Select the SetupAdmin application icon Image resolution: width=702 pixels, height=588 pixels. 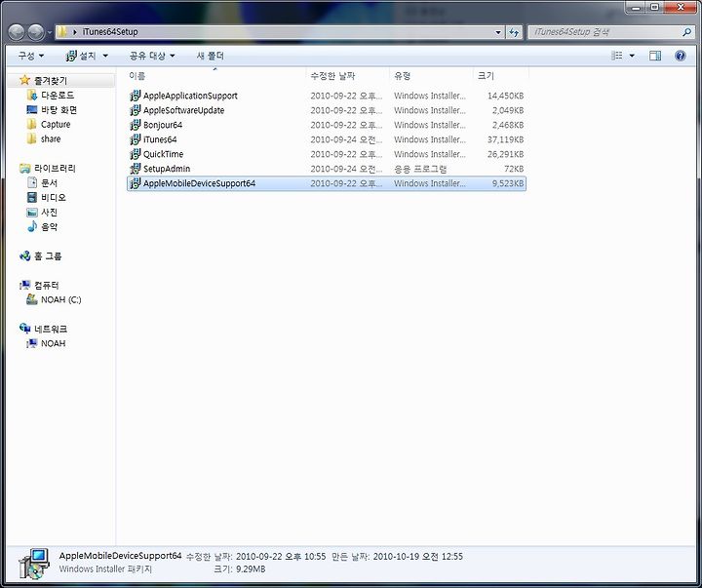click(135, 169)
